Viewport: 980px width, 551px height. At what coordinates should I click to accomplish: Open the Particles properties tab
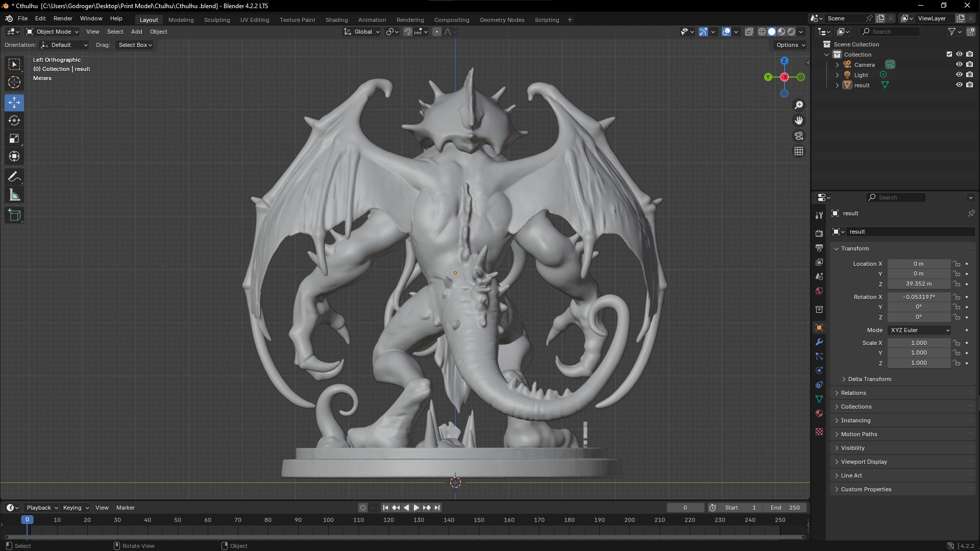pos(819,356)
